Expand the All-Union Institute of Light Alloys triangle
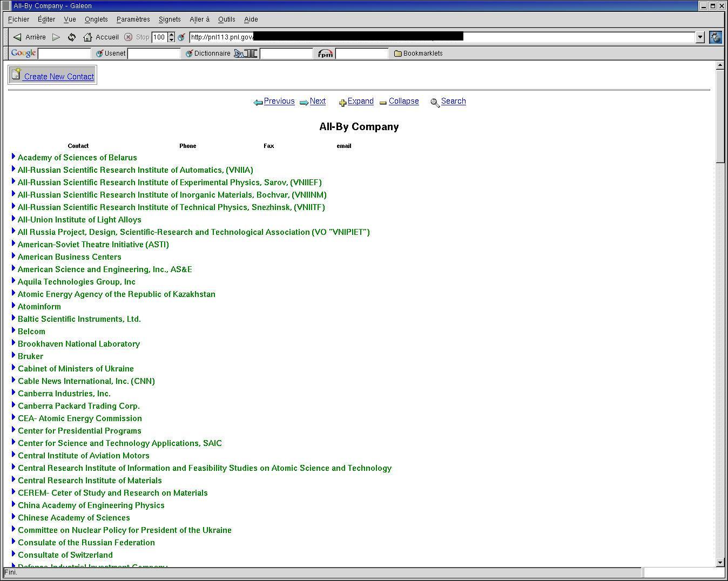This screenshot has height=581, width=728. pyautogui.click(x=14, y=218)
